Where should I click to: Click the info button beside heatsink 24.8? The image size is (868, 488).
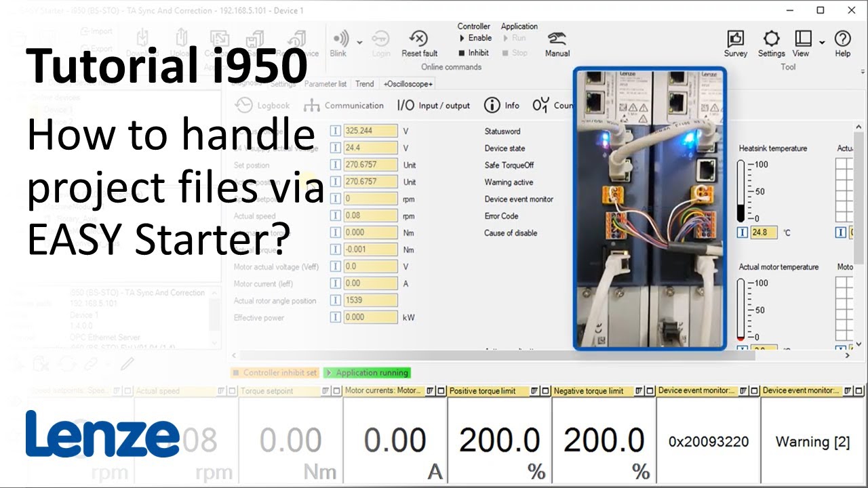tap(742, 232)
